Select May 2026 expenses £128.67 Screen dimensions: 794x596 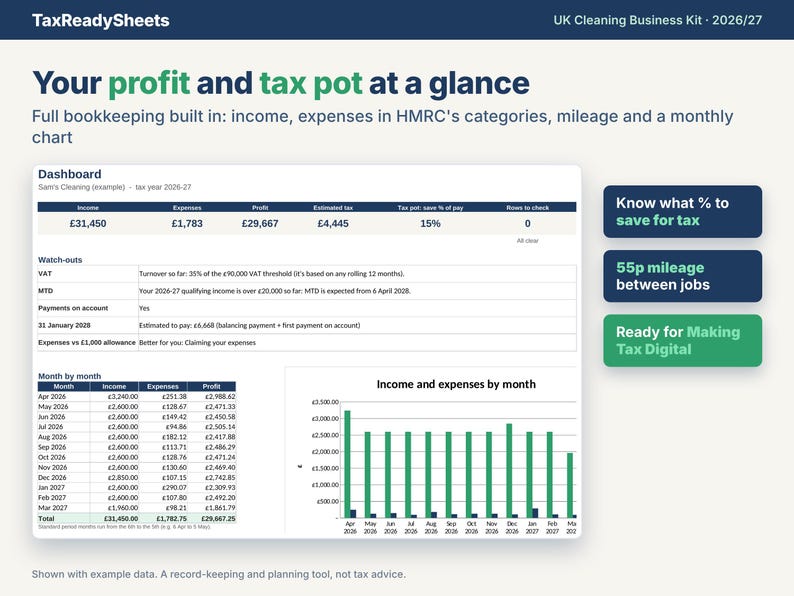174,407
